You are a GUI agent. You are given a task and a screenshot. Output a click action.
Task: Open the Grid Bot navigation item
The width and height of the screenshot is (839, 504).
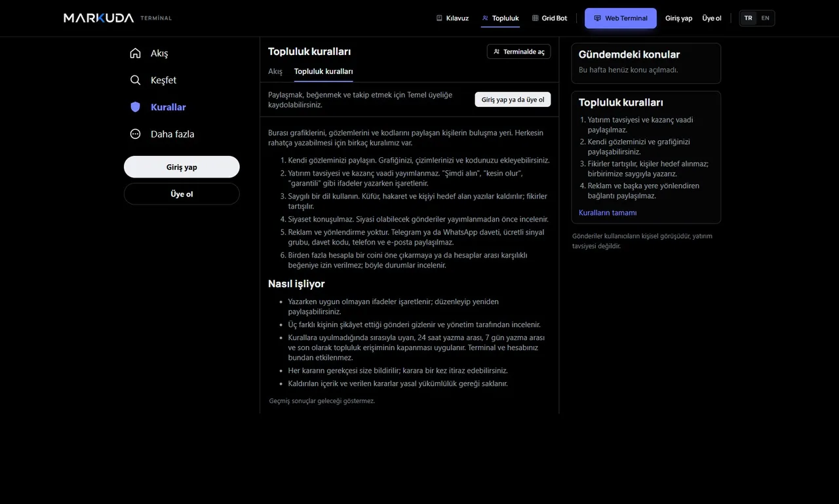tap(549, 18)
